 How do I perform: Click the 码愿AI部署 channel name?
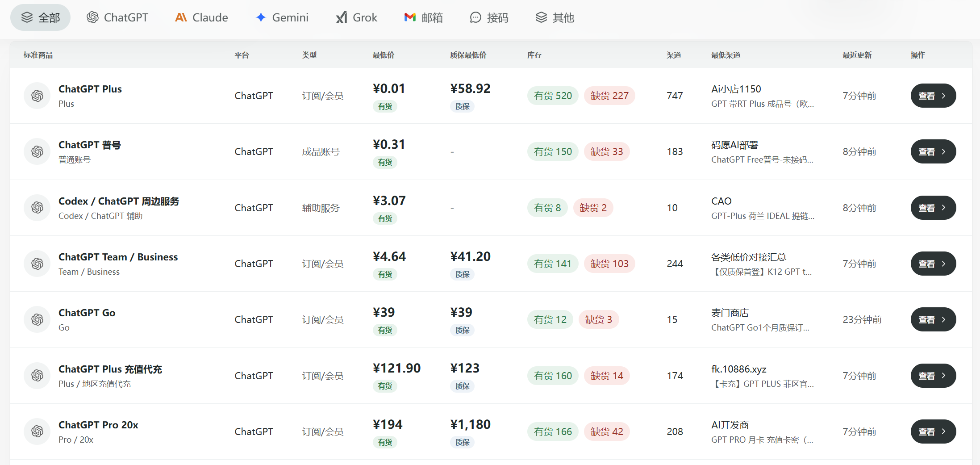pos(735,145)
